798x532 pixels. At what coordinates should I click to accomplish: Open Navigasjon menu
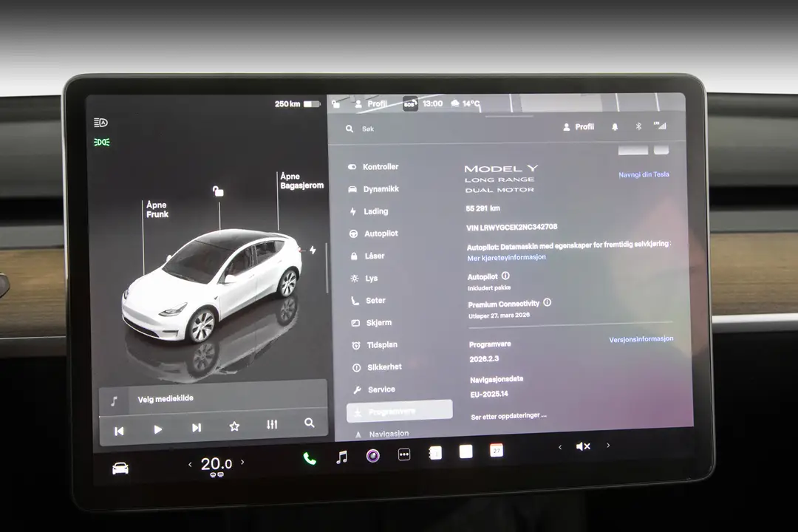(x=383, y=434)
